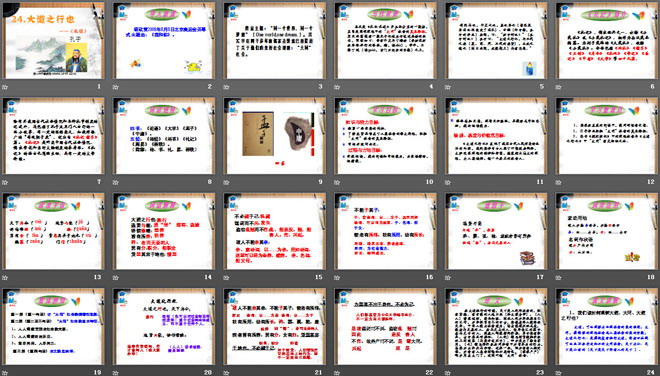Screen dimensions: 660x376
Task: Select slide 21 thumbnail
Action: click(274, 327)
